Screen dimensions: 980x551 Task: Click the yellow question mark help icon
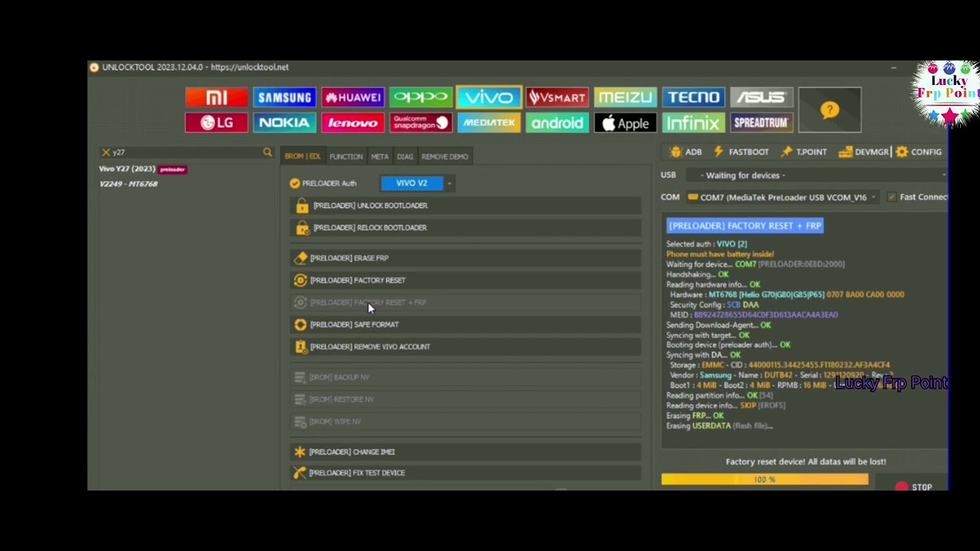[829, 110]
